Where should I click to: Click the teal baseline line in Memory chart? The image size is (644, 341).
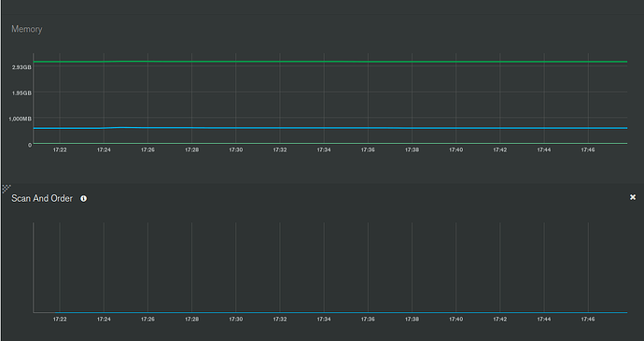pyautogui.click(x=330, y=143)
